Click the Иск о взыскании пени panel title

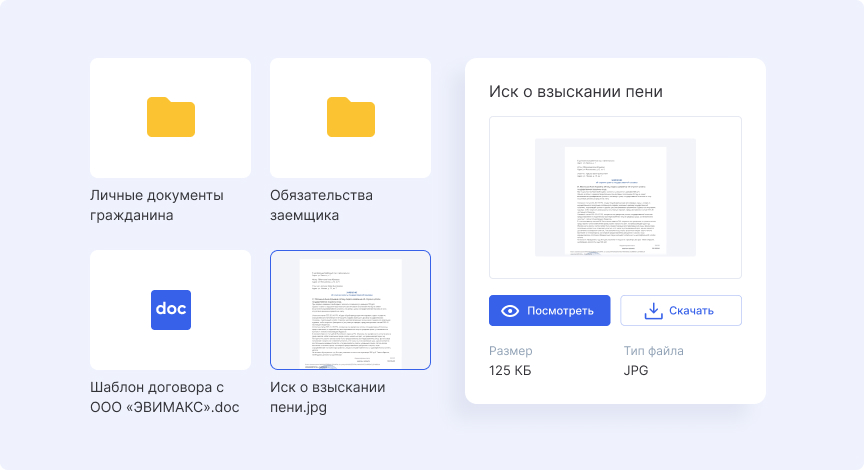point(575,92)
